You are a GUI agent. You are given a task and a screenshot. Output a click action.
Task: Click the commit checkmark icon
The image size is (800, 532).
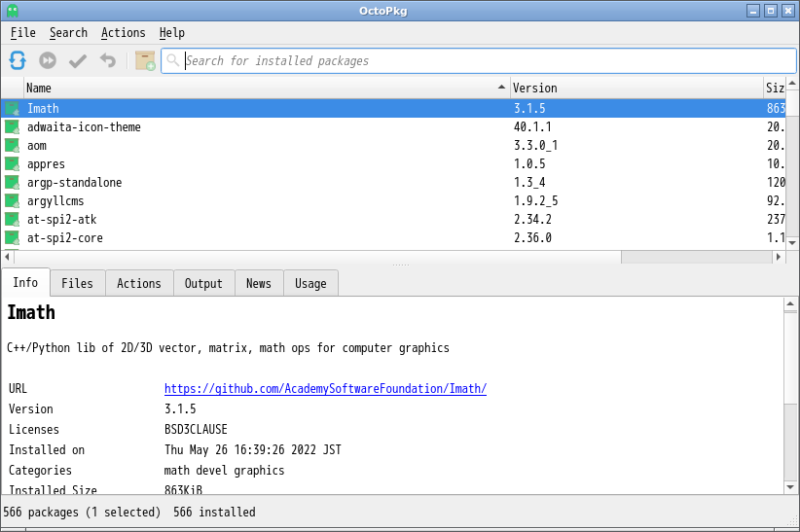click(78, 60)
